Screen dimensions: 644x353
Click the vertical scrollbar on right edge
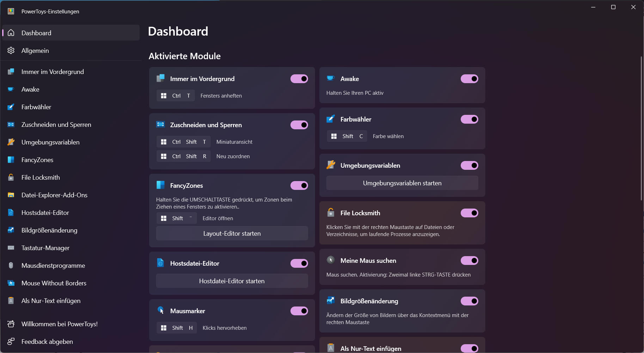coord(641,129)
